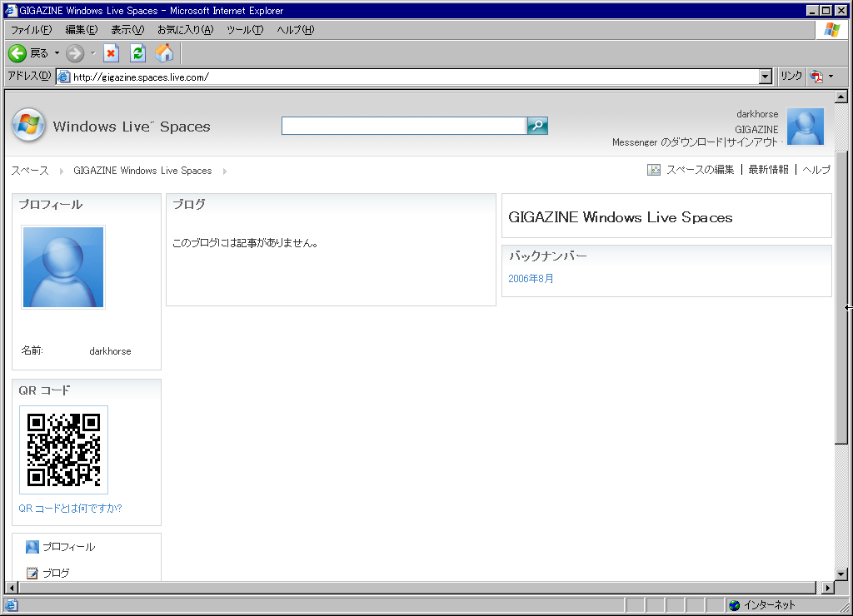The height and width of the screenshot is (616, 853).
Task: Click the スペースの編集 link
Action: point(700,170)
